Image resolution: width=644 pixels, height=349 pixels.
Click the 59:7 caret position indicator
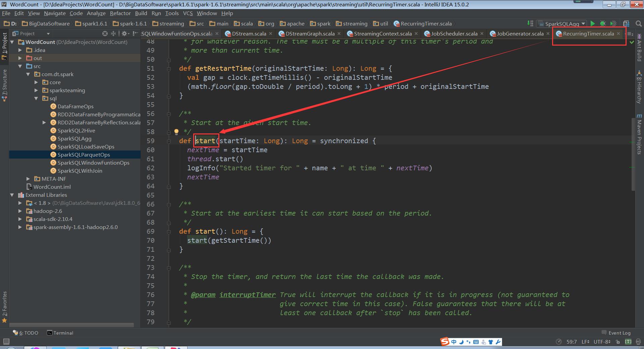[572, 342]
